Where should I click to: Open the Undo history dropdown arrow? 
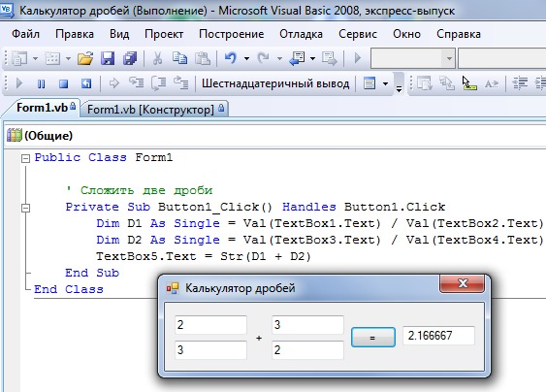tap(246, 58)
